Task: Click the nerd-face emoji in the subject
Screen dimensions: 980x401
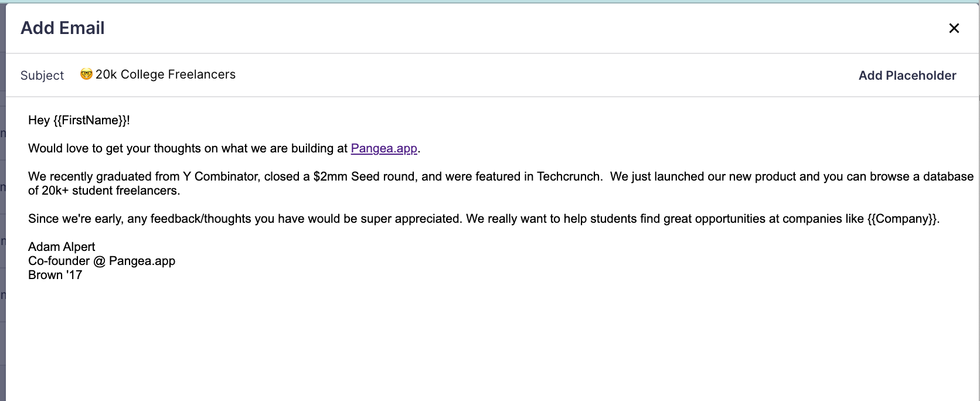Action: tap(86, 74)
